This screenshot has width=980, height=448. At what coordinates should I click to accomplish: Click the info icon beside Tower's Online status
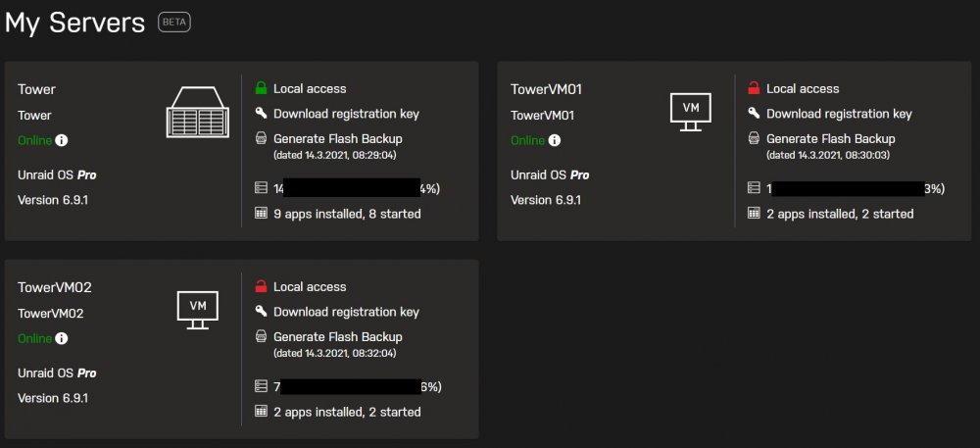61,140
